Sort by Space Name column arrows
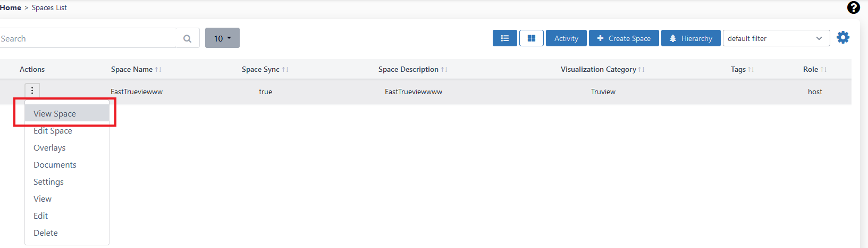Screen dimensions: 868x248 click(158, 70)
